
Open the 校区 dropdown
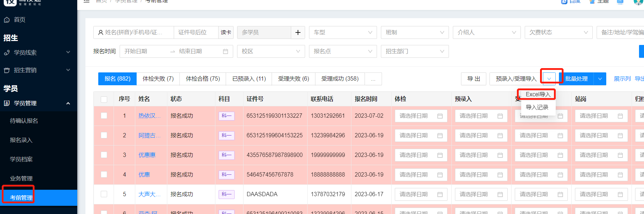click(271, 51)
